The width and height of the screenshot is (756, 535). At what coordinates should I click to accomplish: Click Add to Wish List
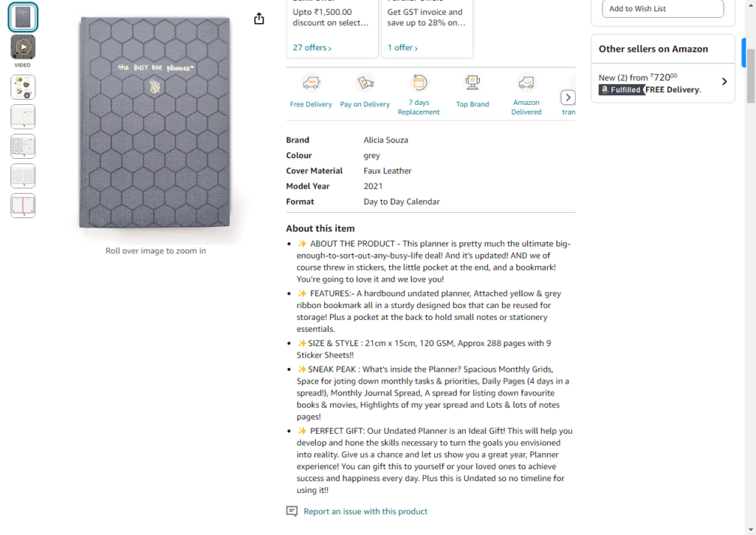662,9
